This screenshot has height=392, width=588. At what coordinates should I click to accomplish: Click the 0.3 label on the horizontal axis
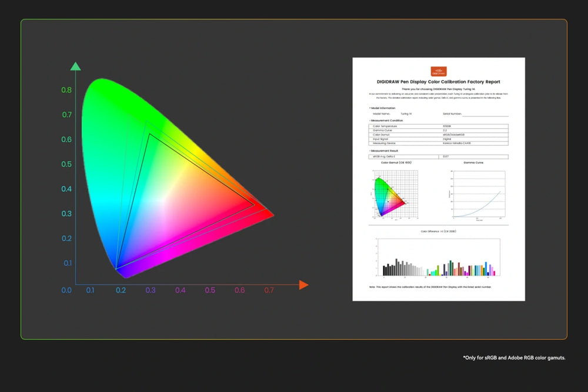click(151, 290)
